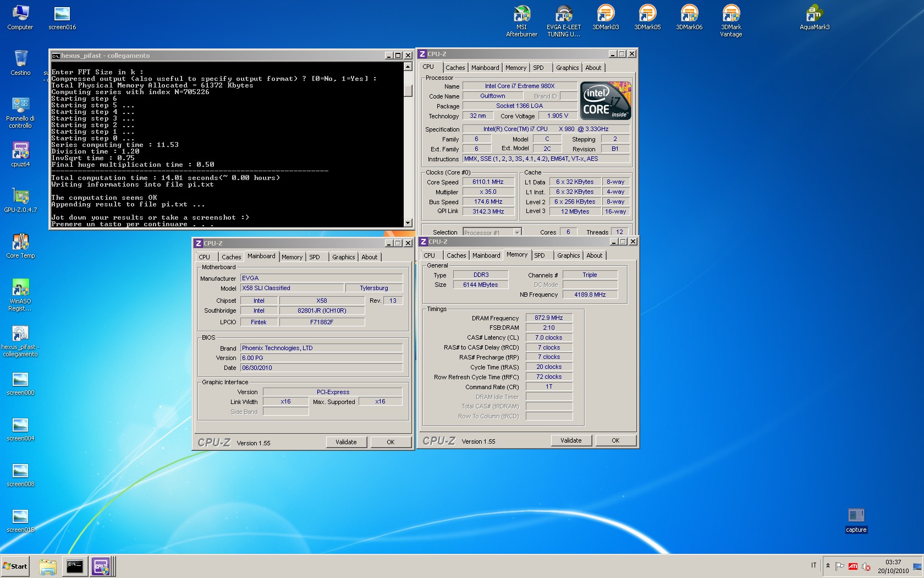Viewport: 924px width, 578px height.
Task: Click OK in Mainboard CPU-Z window
Action: pos(391,442)
